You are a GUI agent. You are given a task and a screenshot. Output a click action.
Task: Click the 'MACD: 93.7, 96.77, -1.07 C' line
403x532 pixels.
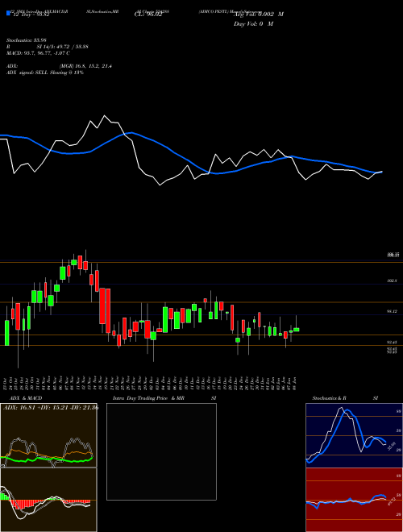(x=39, y=53)
